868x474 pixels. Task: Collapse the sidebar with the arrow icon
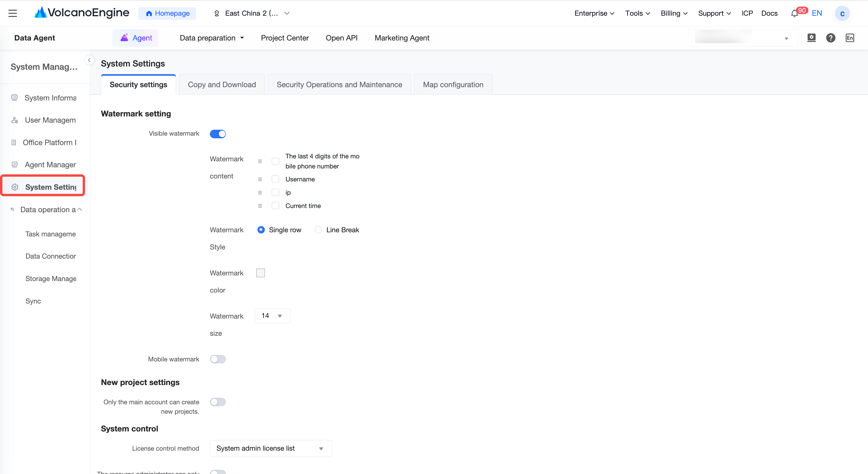89,60
